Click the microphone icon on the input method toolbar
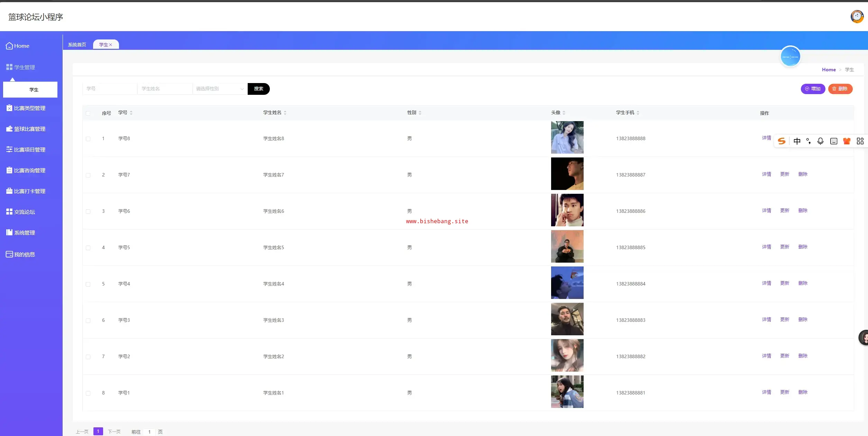The width and height of the screenshot is (868, 436). pos(820,141)
